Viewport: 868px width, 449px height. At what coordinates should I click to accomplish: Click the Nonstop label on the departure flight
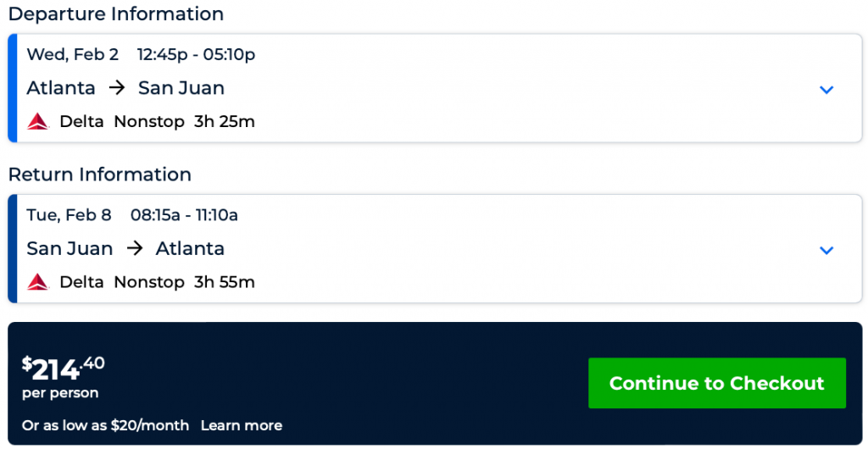coord(149,122)
